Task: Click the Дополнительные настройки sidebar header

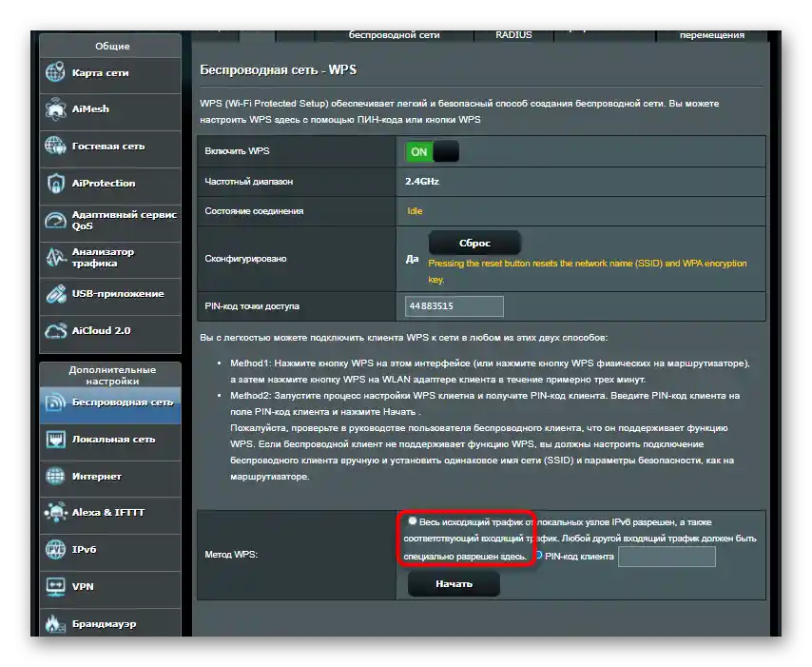Action: pos(112,375)
